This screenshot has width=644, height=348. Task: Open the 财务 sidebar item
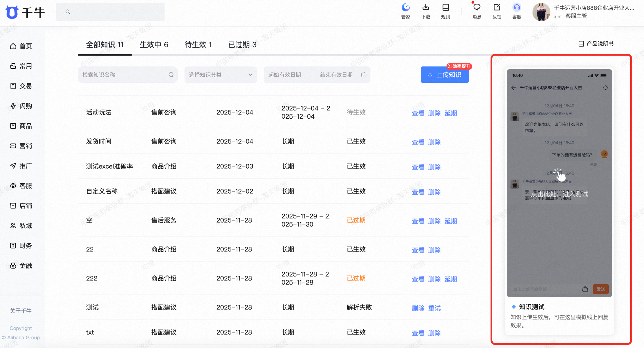pos(21,246)
